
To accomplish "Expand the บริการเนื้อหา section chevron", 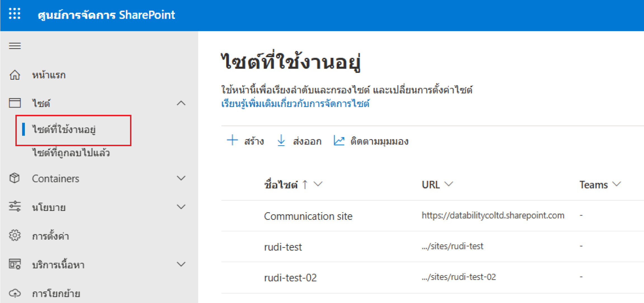I will point(181,264).
